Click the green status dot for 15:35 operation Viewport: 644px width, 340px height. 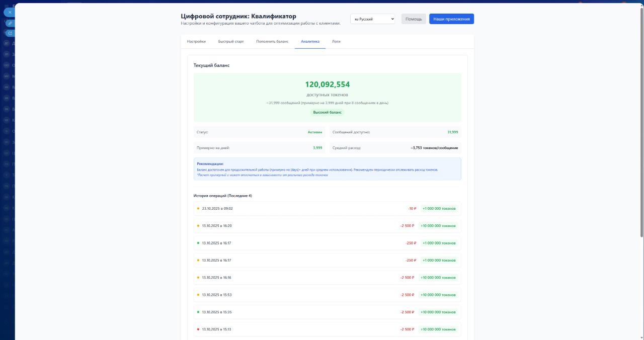pyautogui.click(x=198, y=312)
